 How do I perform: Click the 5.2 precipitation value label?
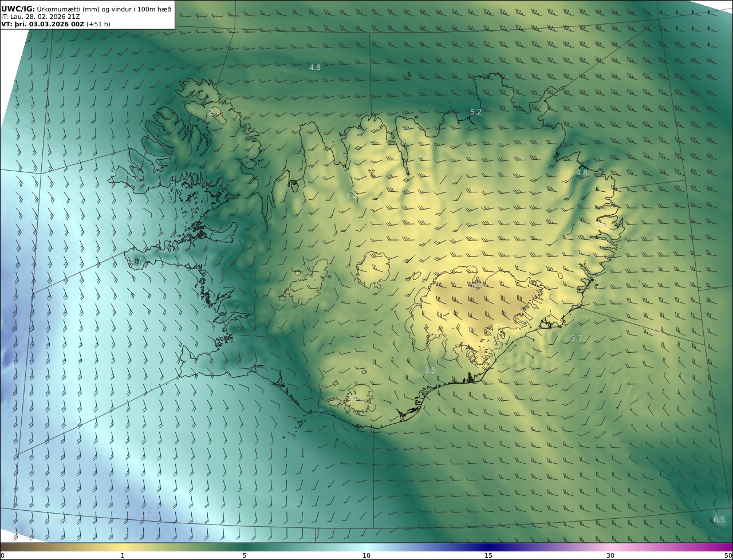pos(476,112)
